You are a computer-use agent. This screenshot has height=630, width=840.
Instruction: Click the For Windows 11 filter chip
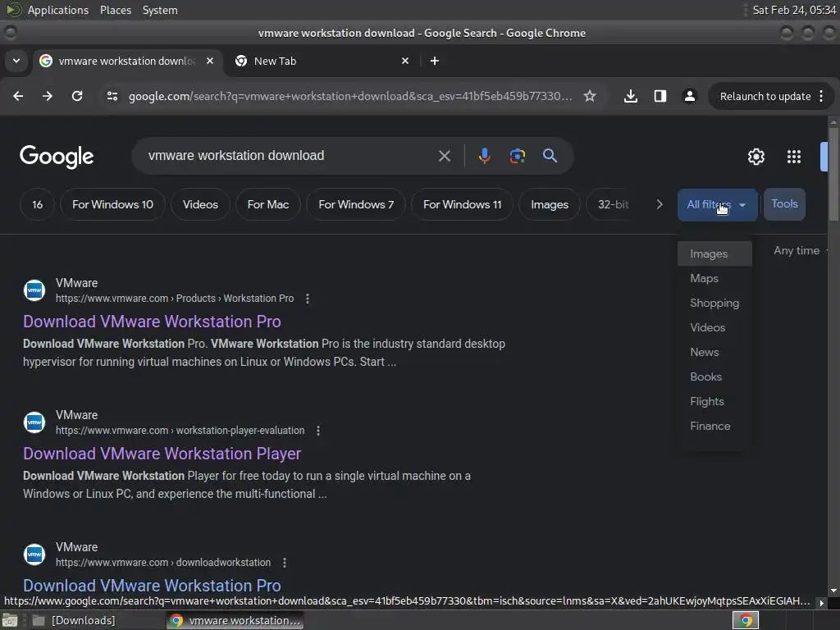[463, 204]
